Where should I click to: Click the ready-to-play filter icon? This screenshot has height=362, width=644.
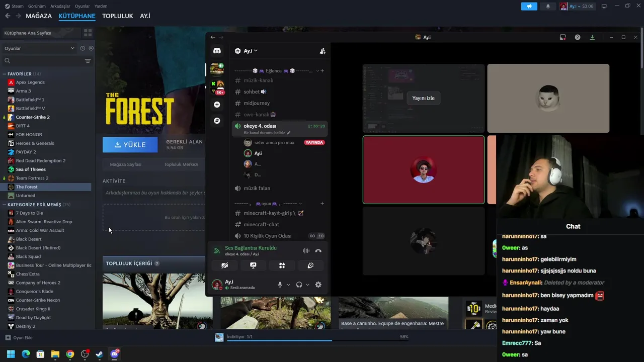[91, 48]
